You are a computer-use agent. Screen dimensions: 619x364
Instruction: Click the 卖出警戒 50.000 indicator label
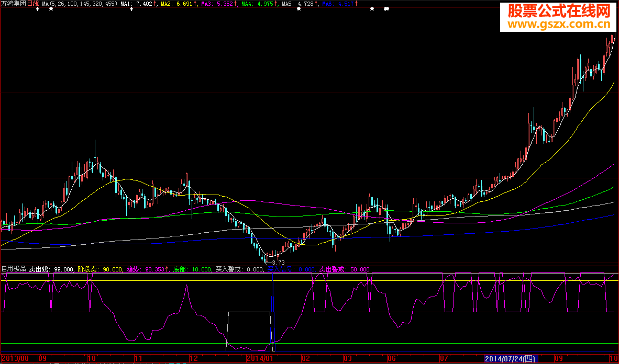[344, 269]
